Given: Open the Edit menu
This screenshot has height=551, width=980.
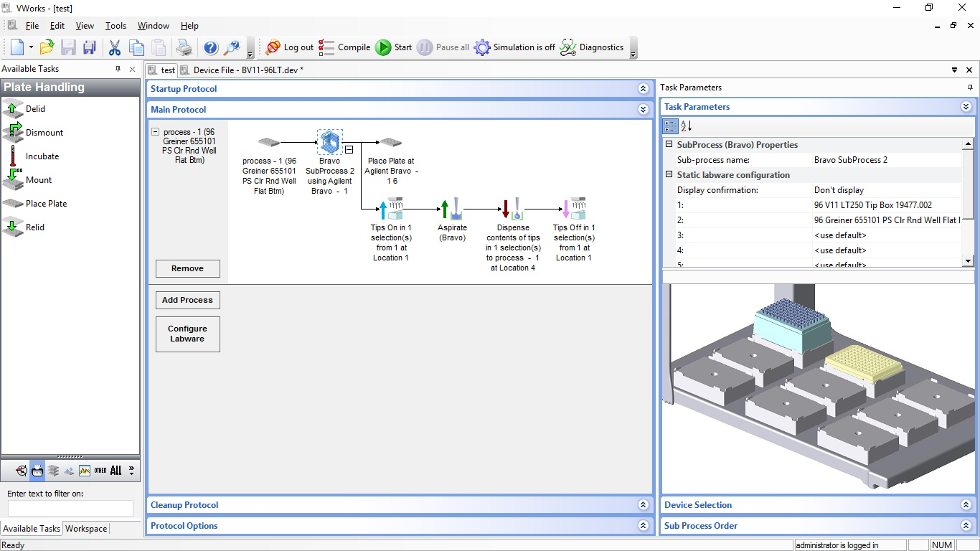Looking at the screenshot, I should [x=57, y=26].
